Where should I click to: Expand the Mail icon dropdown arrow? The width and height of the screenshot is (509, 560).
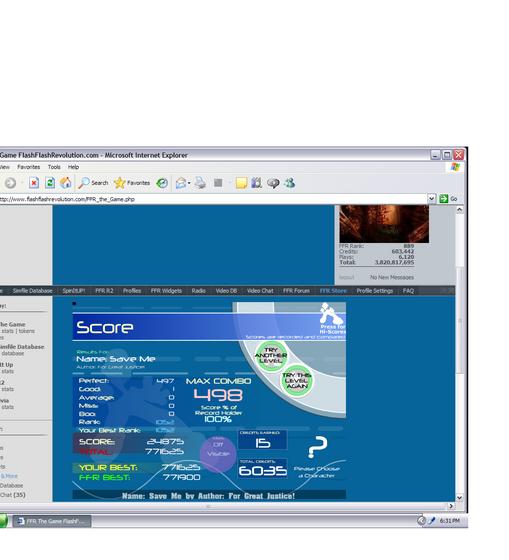pos(189,184)
